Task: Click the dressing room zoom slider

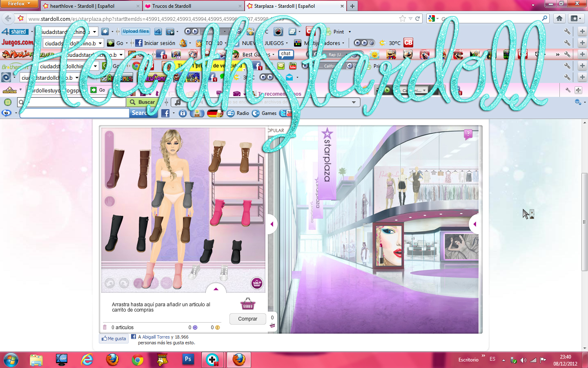Action: coord(109,159)
